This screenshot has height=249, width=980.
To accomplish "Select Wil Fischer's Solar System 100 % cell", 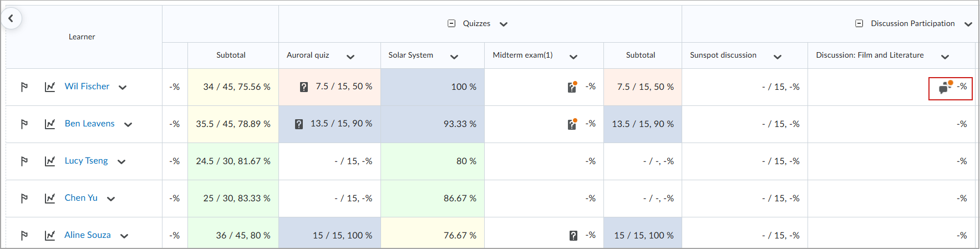I will click(433, 87).
